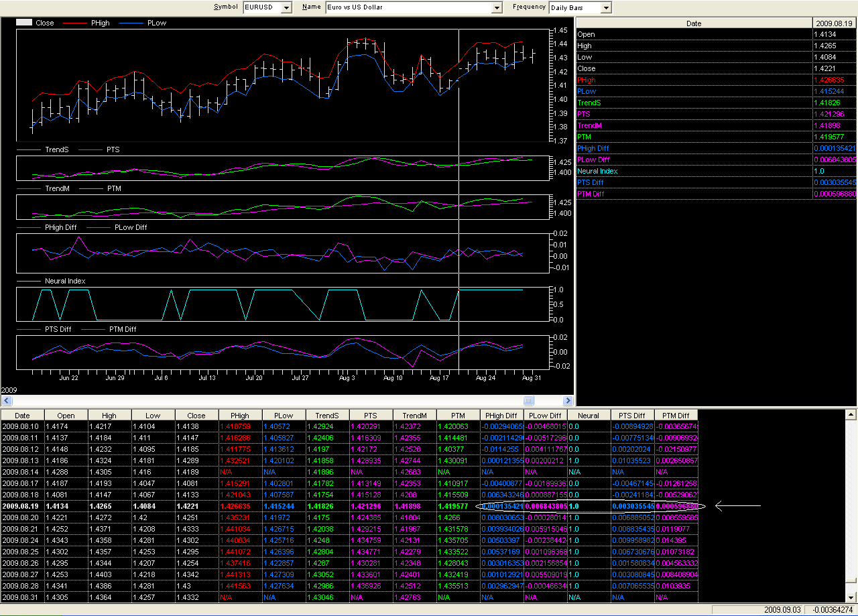858x616 pixels.
Task: Select the PTS column header
Action: click(371, 416)
